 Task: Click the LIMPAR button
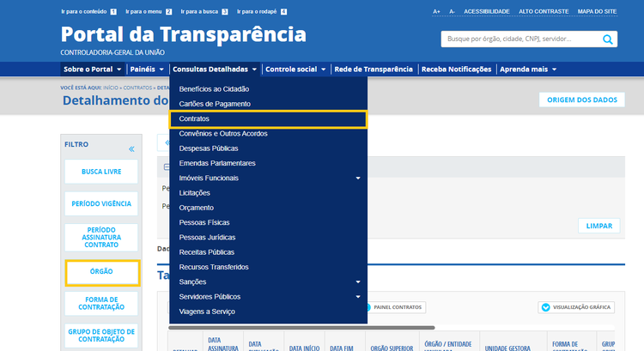tap(599, 226)
